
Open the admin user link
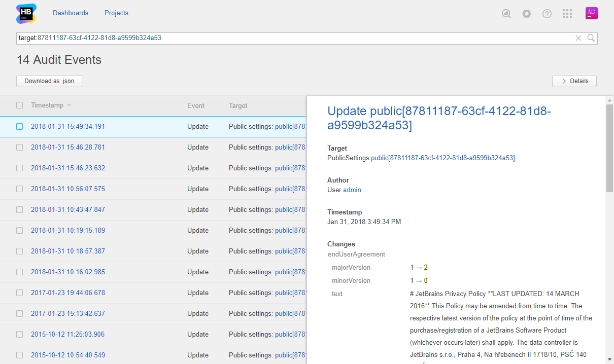(352, 190)
